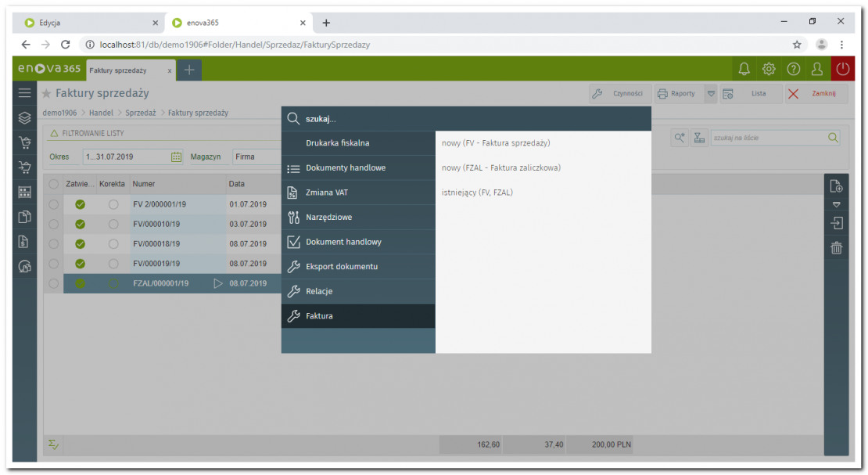Click the notifications bell icon
The height and width of the screenshot is (475, 868).
(x=744, y=70)
